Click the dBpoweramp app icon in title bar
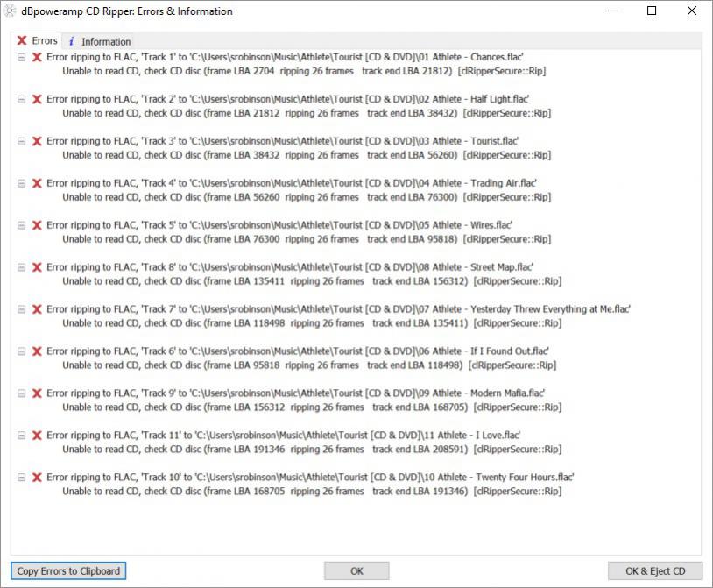This screenshot has height=588, width=713. point(10,11)
